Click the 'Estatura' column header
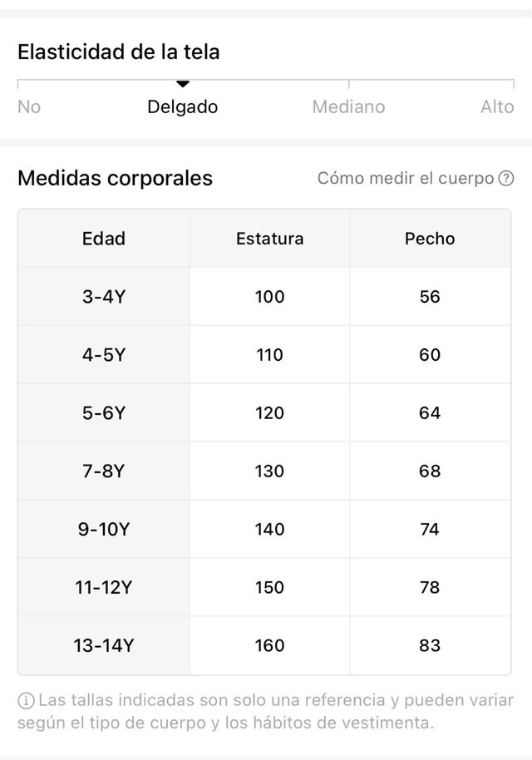The image size is (532, 760). [x=269, y=239]
